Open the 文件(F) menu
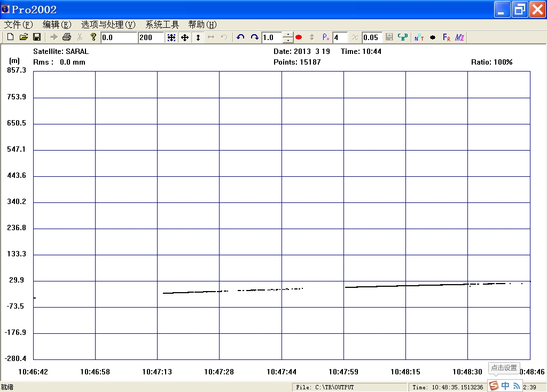 (x=19, y=25)
